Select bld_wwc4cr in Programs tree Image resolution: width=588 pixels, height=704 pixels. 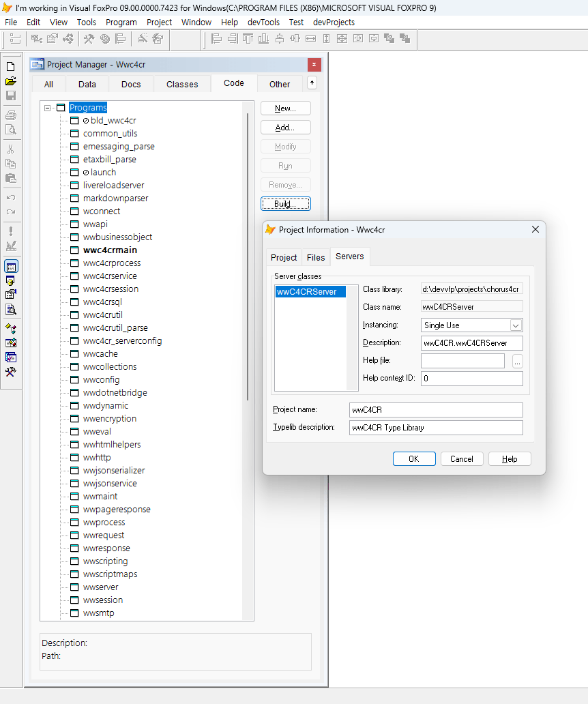(113, 121)
